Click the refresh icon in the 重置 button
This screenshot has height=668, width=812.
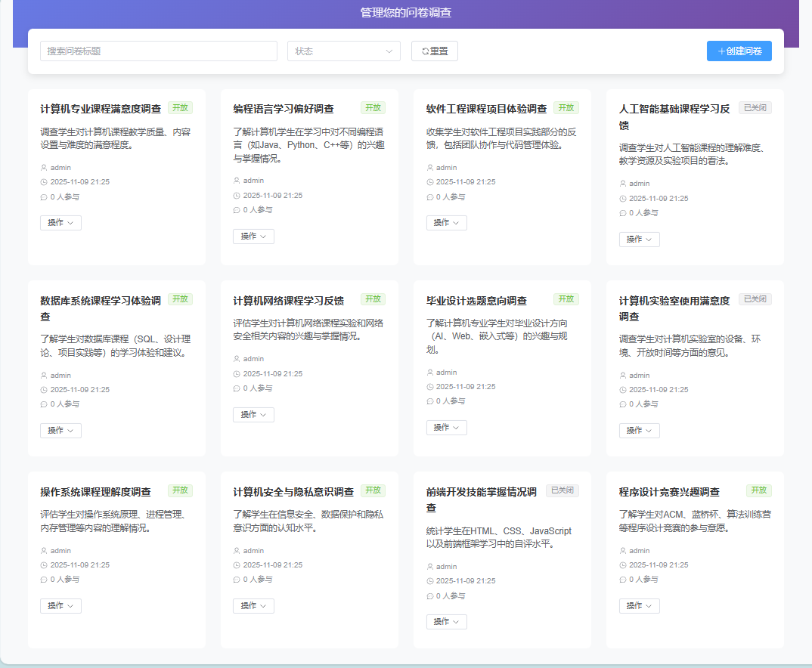[x=425, y=51]
